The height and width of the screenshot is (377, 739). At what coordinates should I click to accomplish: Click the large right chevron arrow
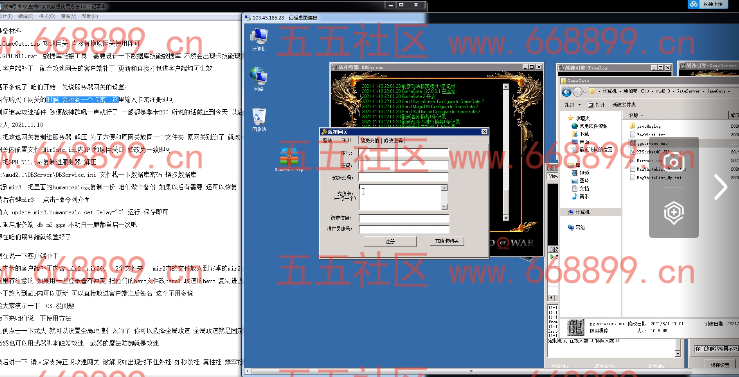click(720, 187)
